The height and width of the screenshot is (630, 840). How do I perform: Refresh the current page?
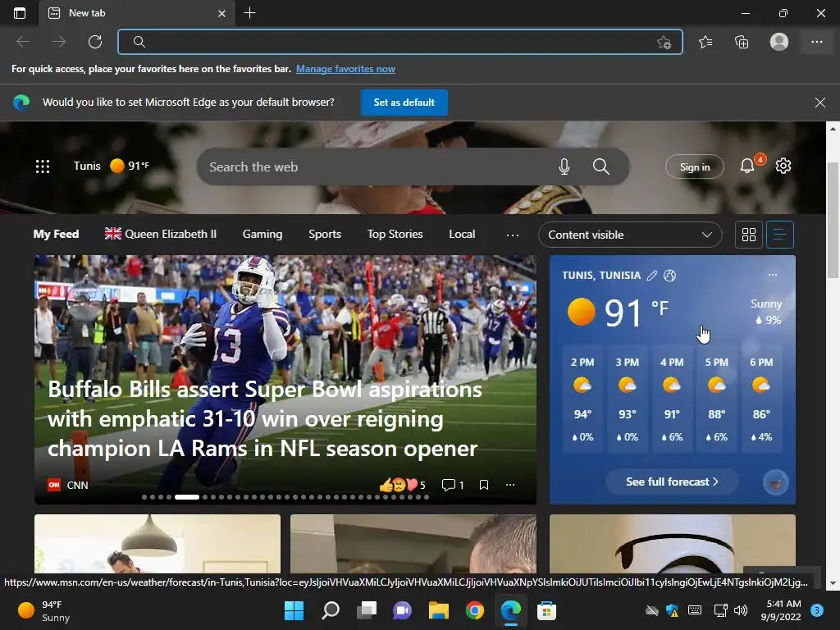pos(95,42)
